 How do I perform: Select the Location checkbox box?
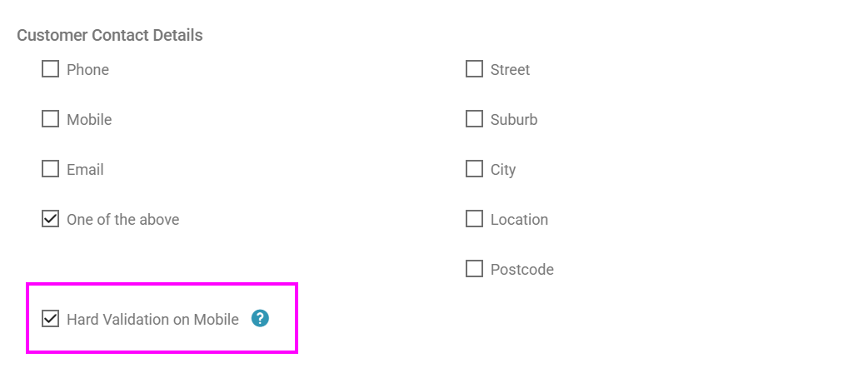pyautogui.click(x=474, y=219)
